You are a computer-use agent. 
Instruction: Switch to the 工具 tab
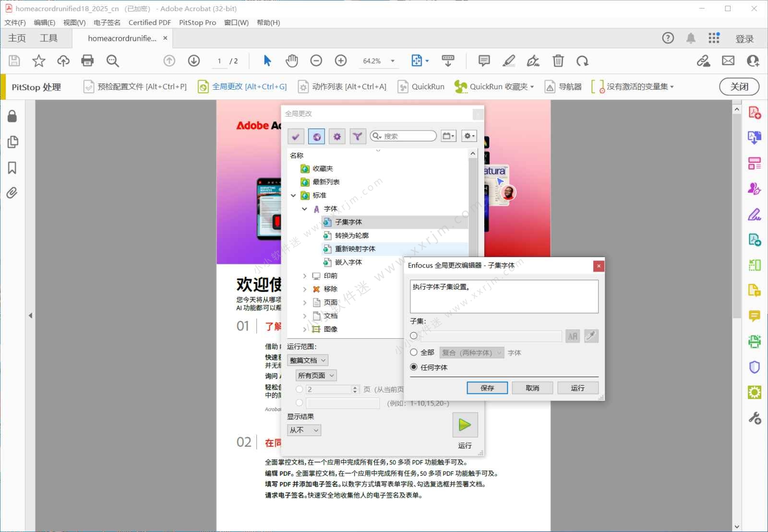[x=48, y=38]
